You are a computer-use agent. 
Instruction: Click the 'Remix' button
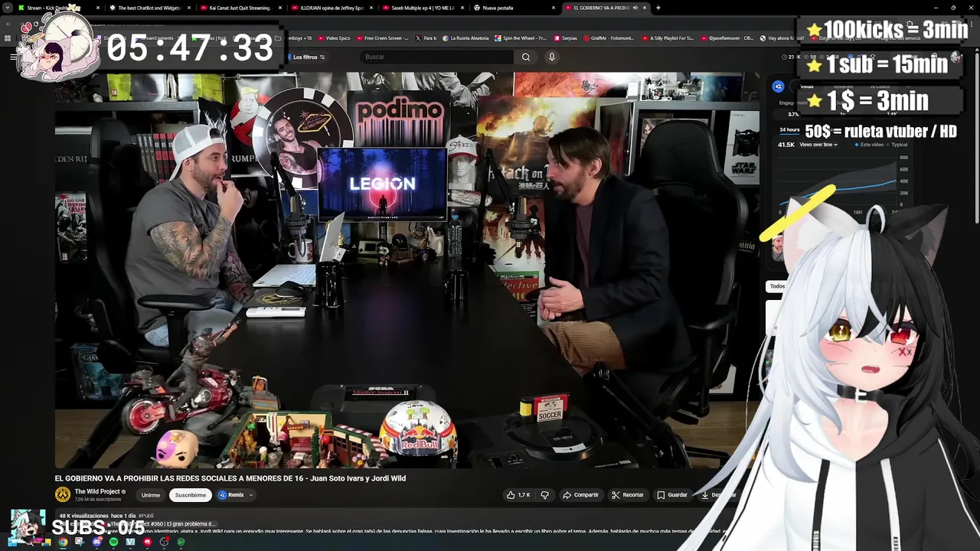point(231,495)
